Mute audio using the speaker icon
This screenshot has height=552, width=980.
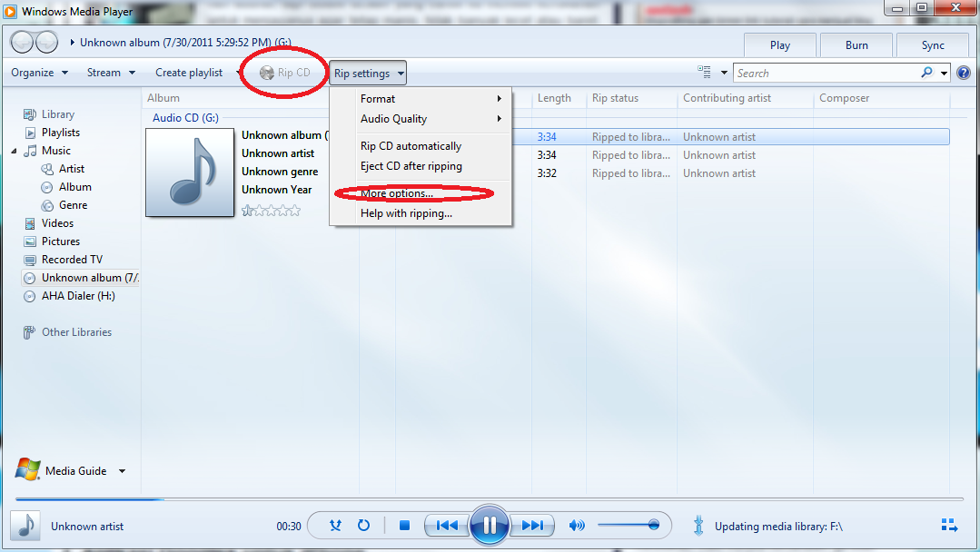[578, 525]
